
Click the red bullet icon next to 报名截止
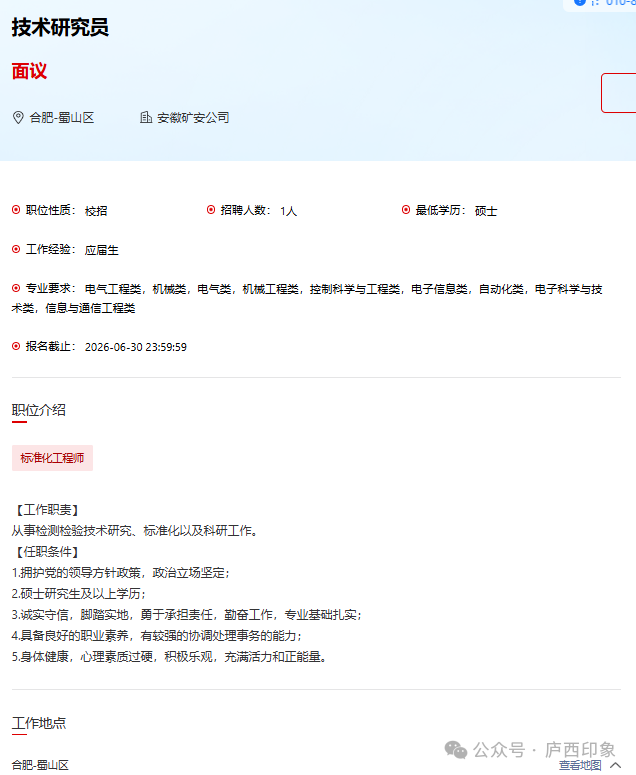pyautogui.click(x=16, y=346)
